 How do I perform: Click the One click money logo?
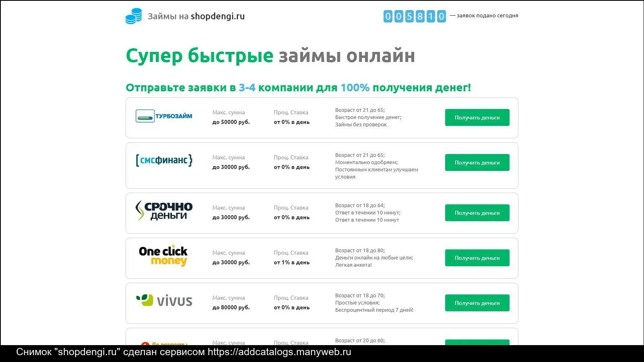(x=163, y=255)
